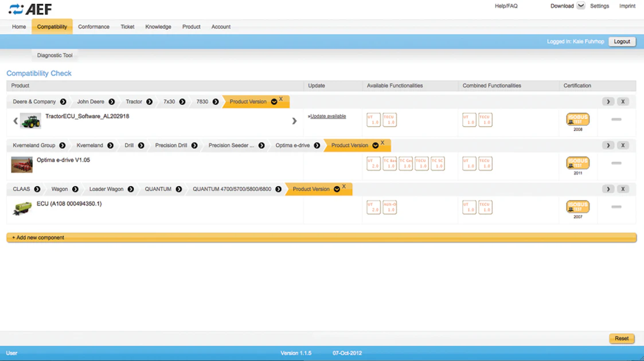The height and width of the screenshot is (361, 644).
Task: Expand the John Deere breadcrumb arrow
Action: coord(112,102)
